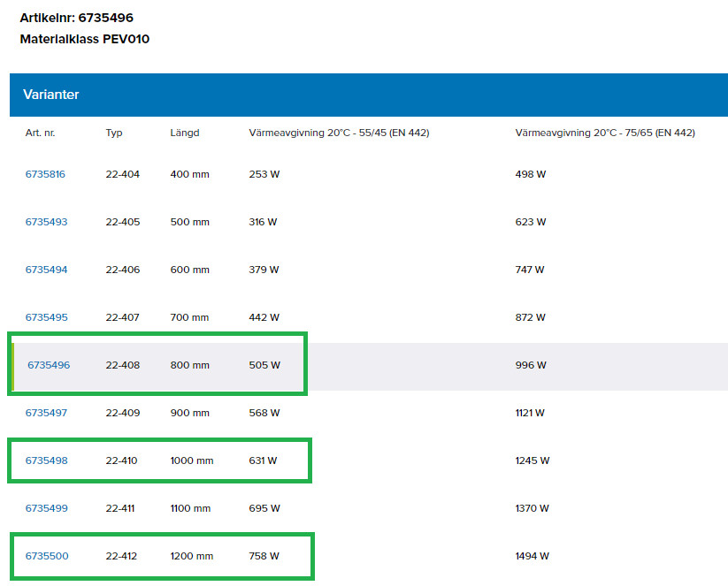Screen dimensions: 728x586
Task: Click the 1494 W heat output value
Action: 532,556
